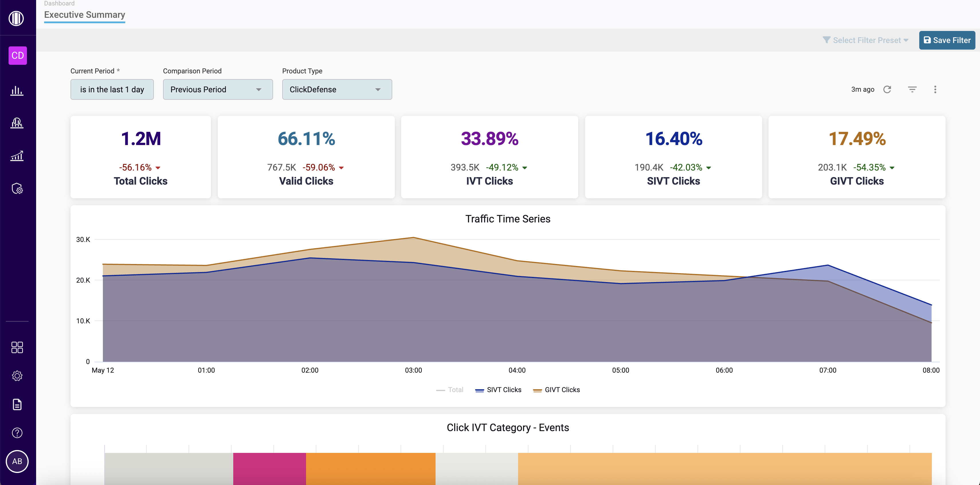The height and width of the screenshot is (485, 980).
Task: Toggle the Total series in chart legend
Action: coord(450,390)
